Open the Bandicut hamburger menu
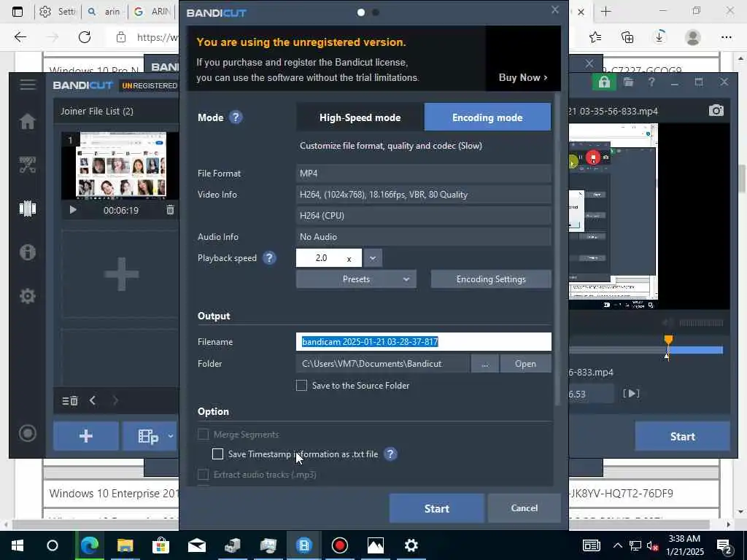The image size is (747, 560). click(28, 85)
